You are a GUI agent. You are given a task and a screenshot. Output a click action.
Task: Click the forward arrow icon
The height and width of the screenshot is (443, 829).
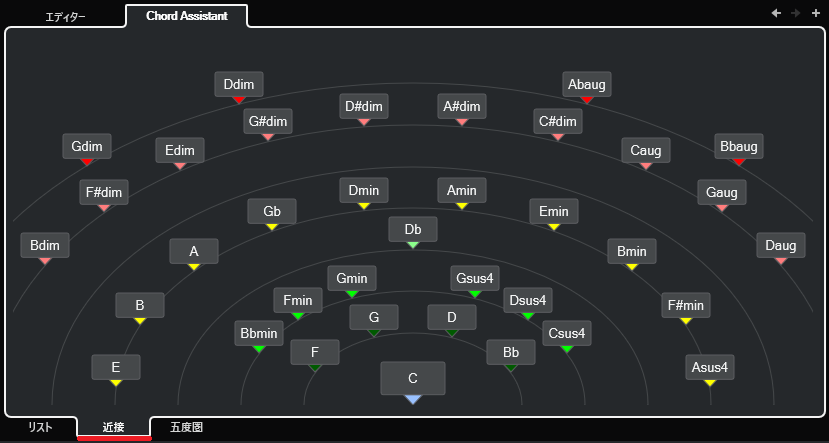point(795,13)
